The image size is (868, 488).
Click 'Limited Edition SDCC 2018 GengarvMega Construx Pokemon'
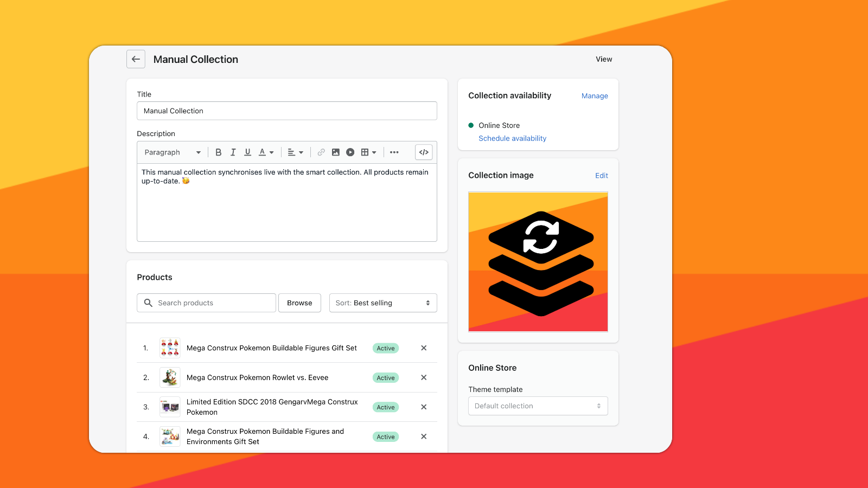(272, 407)
